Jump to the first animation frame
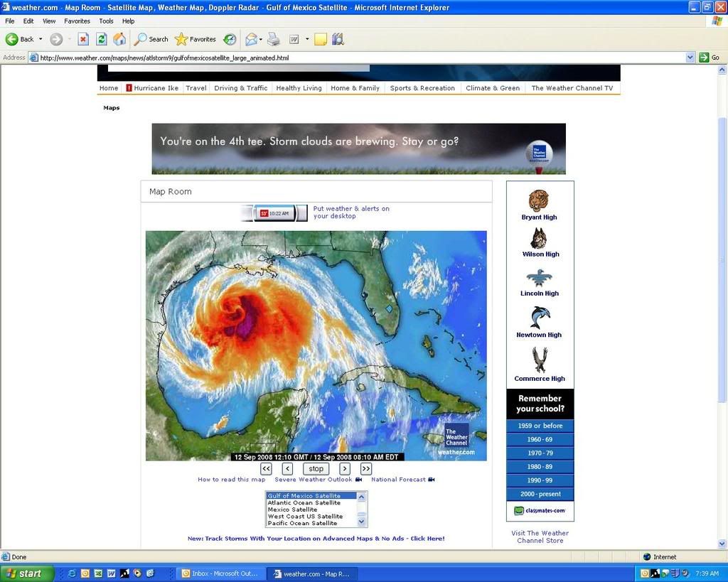 (x=266, y=469)
